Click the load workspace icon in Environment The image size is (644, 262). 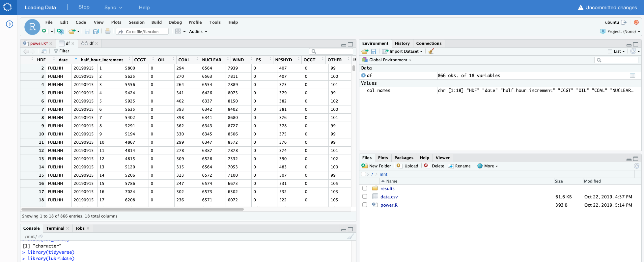pos(365,51)
